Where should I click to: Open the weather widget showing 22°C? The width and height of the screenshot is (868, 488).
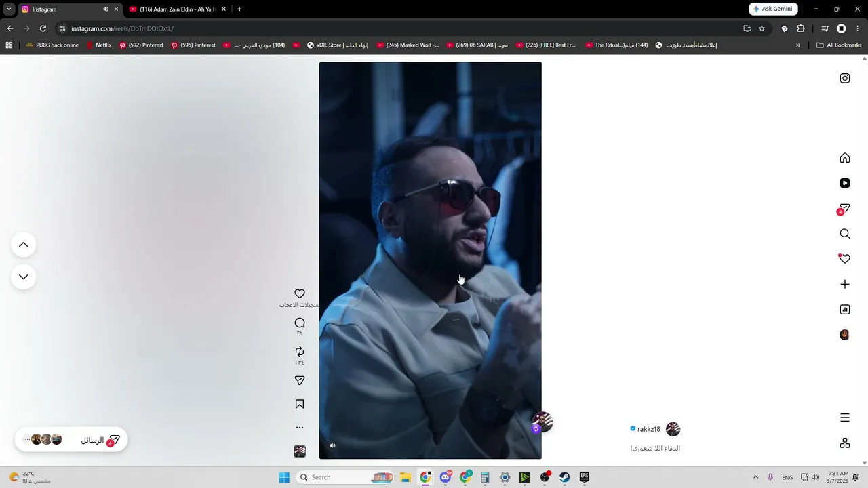coord(30,477)
